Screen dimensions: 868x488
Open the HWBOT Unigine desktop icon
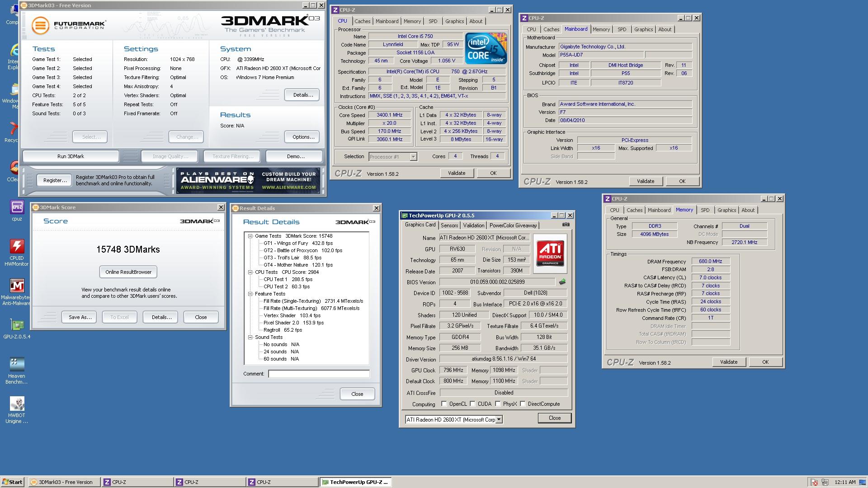(17, 410)
